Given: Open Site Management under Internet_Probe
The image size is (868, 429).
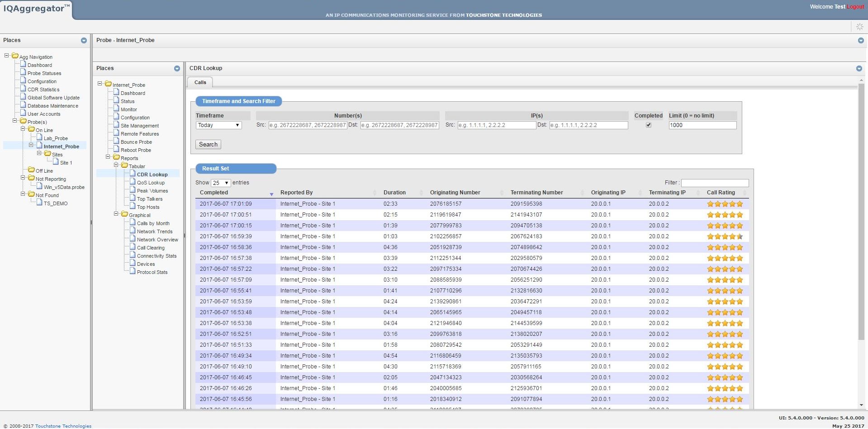Looking at the screenshot, I should pos(140,126).
